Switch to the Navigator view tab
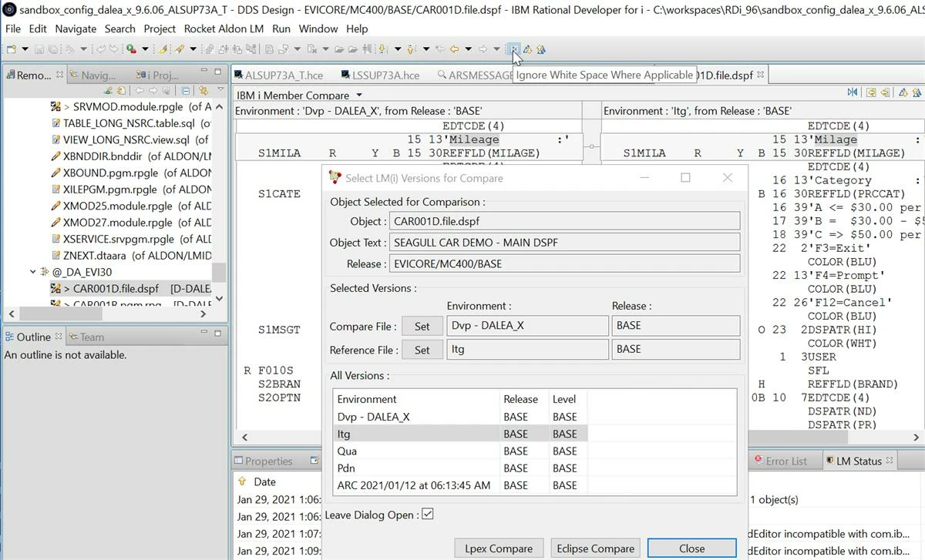 (92, 75)
